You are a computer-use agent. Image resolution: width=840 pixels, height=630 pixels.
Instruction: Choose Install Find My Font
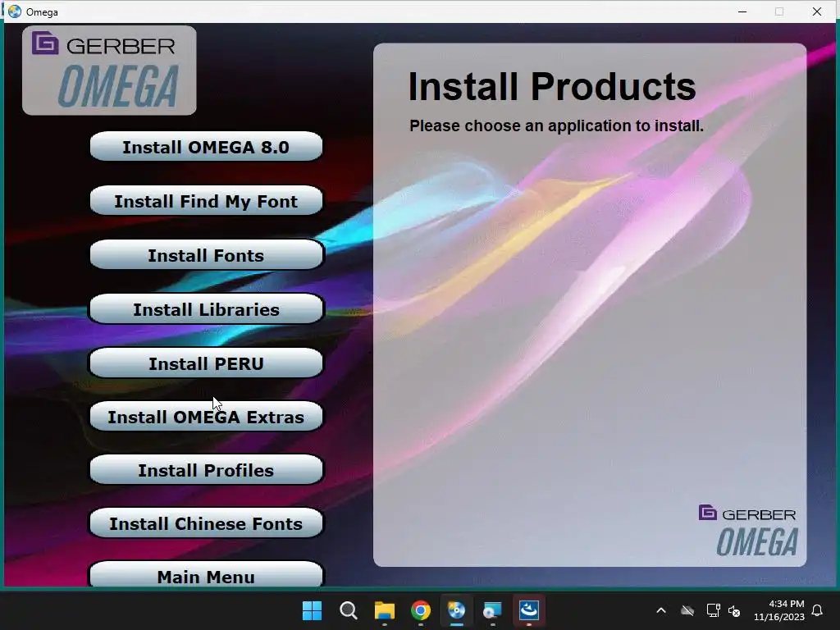[206, 201]
